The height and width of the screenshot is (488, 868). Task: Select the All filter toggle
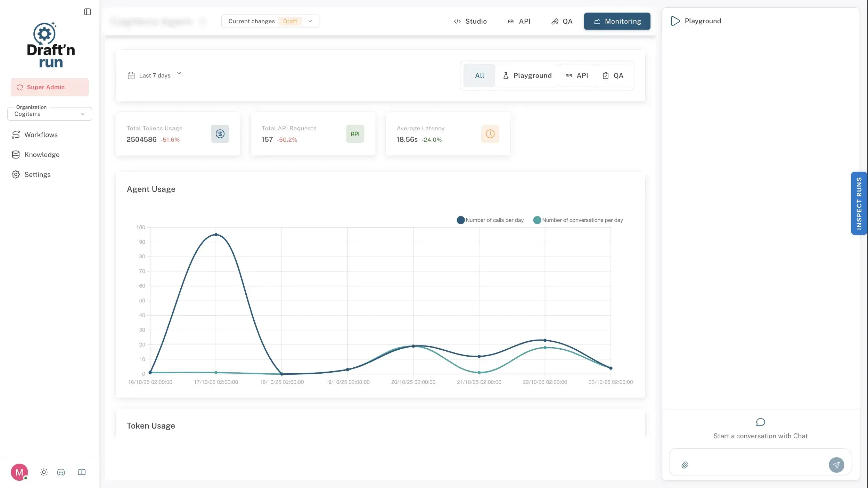pyautogui.click(x=479, y=75)
